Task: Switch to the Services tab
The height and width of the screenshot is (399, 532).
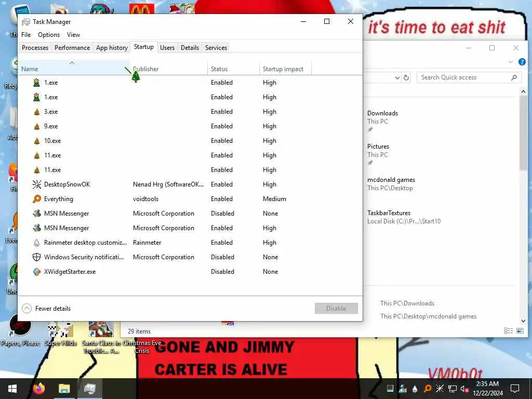Action: (216, 48)
